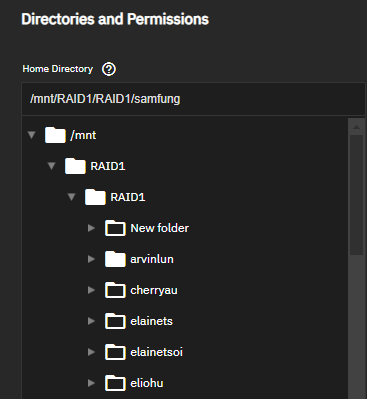Image resolution: width=367 pixels, height=399 pixels.
Task: Select the eliohu folder name
Action: tap(147, 383)
